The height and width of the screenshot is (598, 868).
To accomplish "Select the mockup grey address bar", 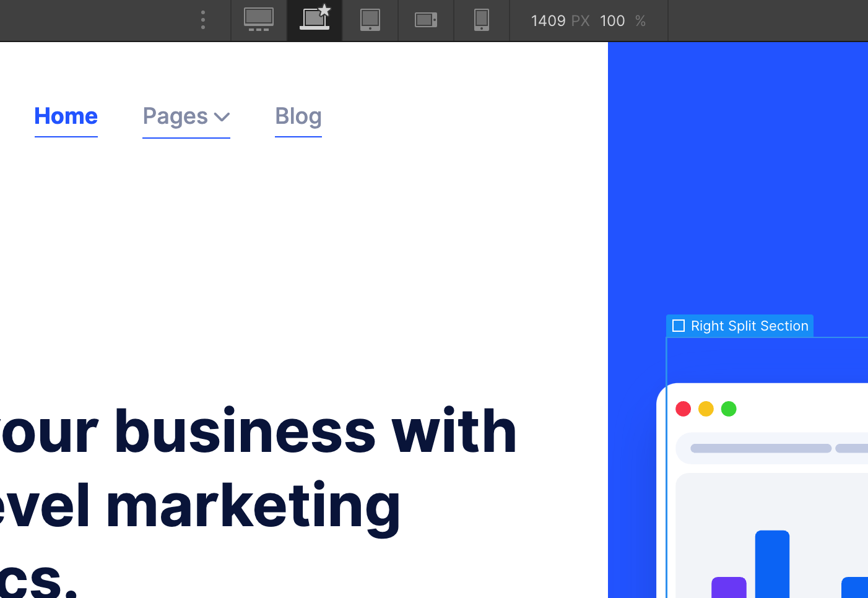I will (x=772, y=448).
